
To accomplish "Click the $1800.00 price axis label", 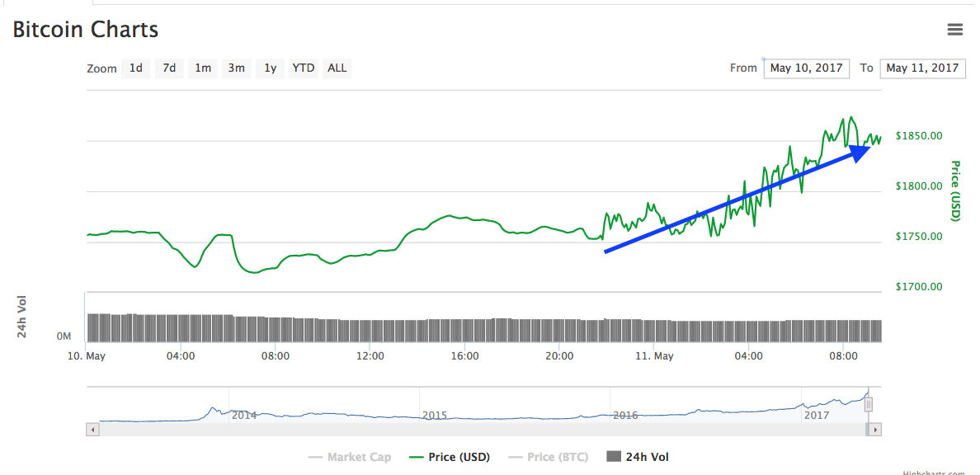I will click(919, 186).
